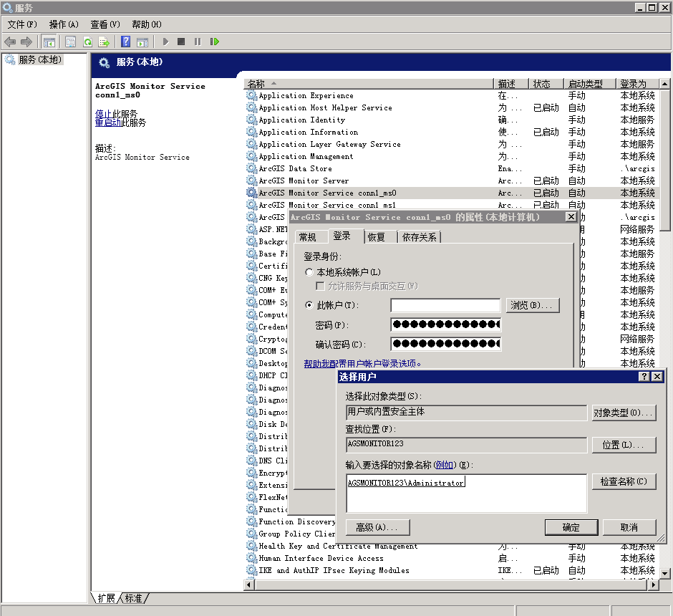673x616 pixels.
Task: Close the service properties dialog with X
Action: point(571,217)
